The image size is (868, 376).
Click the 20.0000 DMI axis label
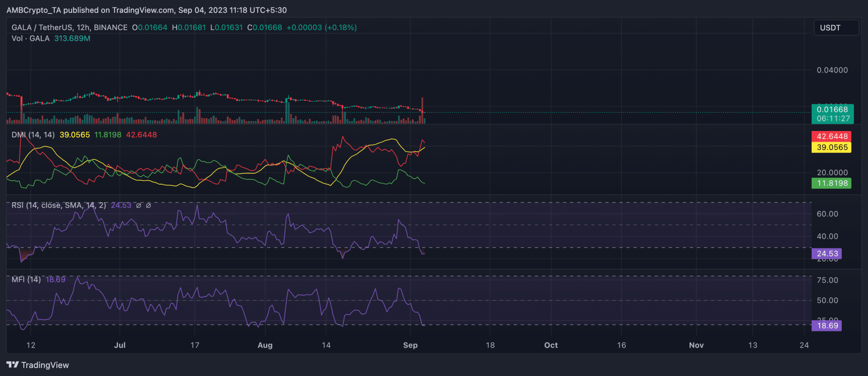pyautogui.click(x=832, y=173)
